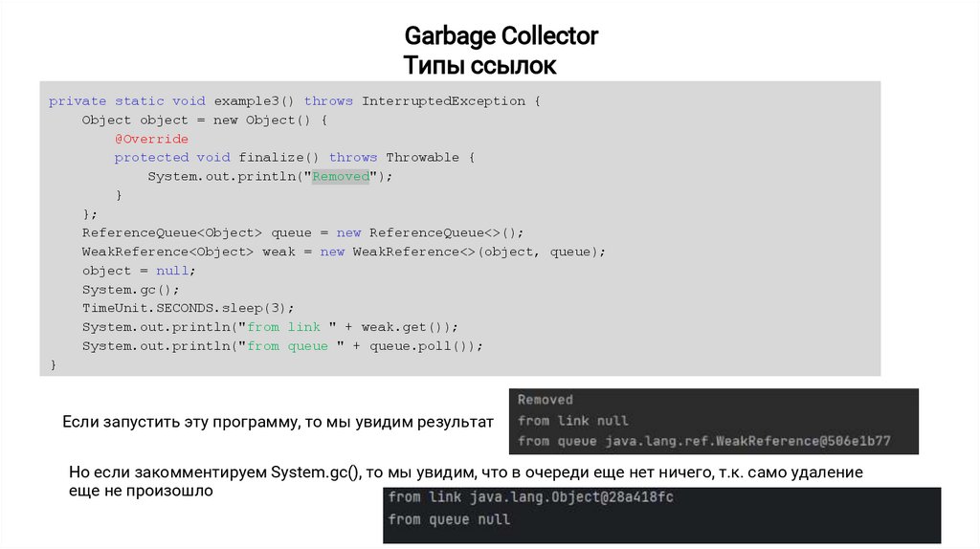980x549 pixels.
Task: Select the red @Override annotation
Action: [151, 139]
